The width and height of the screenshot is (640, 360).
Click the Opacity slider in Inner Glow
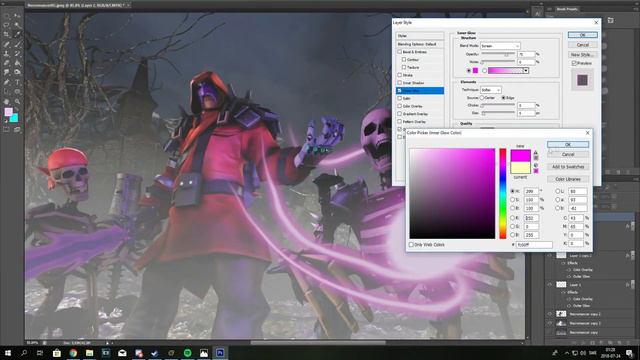pos(498,54)
